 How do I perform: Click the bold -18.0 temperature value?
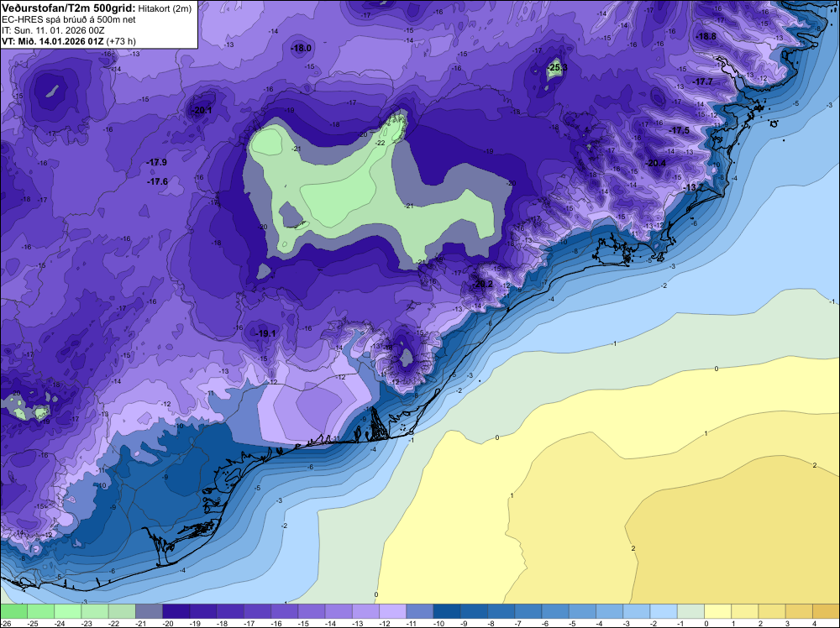pos(301,48)
